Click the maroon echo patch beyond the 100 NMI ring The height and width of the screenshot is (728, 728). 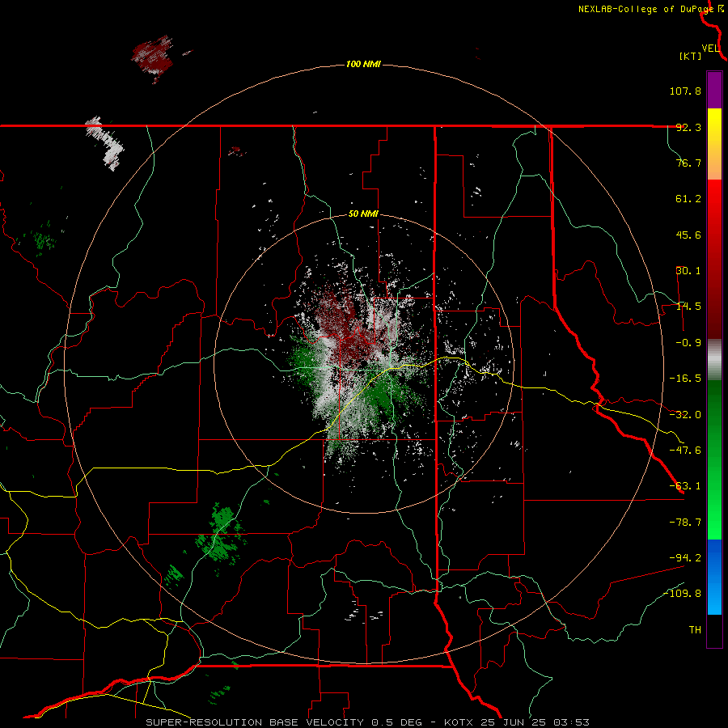153,56
